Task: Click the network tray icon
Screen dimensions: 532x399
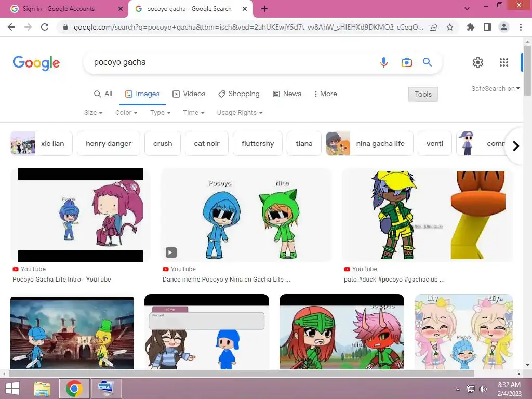Action: coord(471,389)
